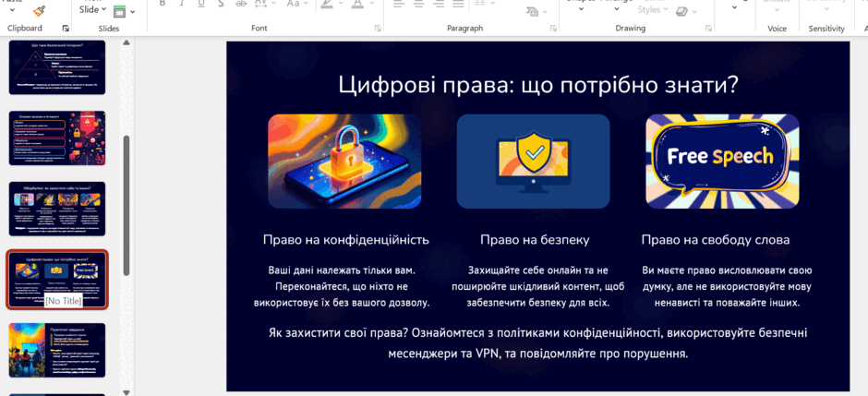Toggle text shadow

point(221,4)
